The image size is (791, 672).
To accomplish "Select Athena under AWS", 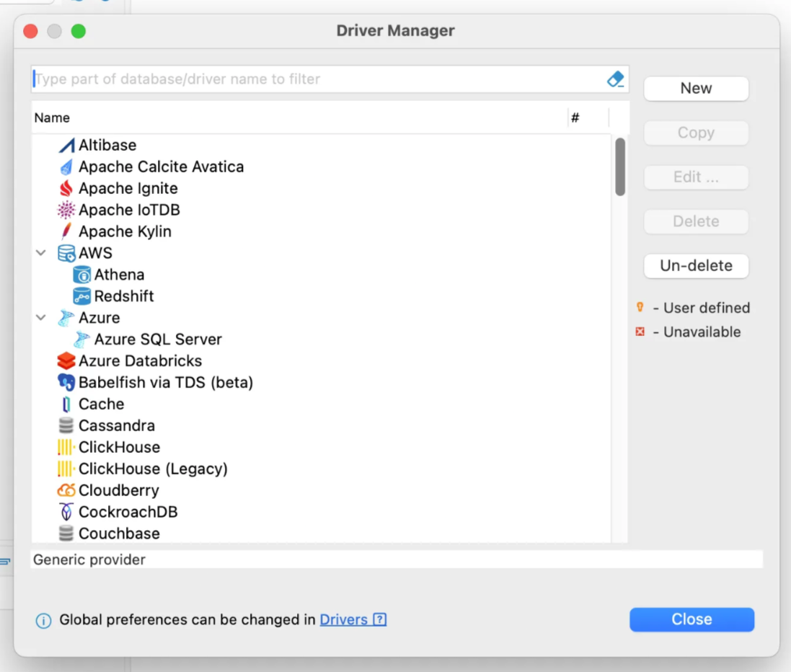I will tap(119, 275).
